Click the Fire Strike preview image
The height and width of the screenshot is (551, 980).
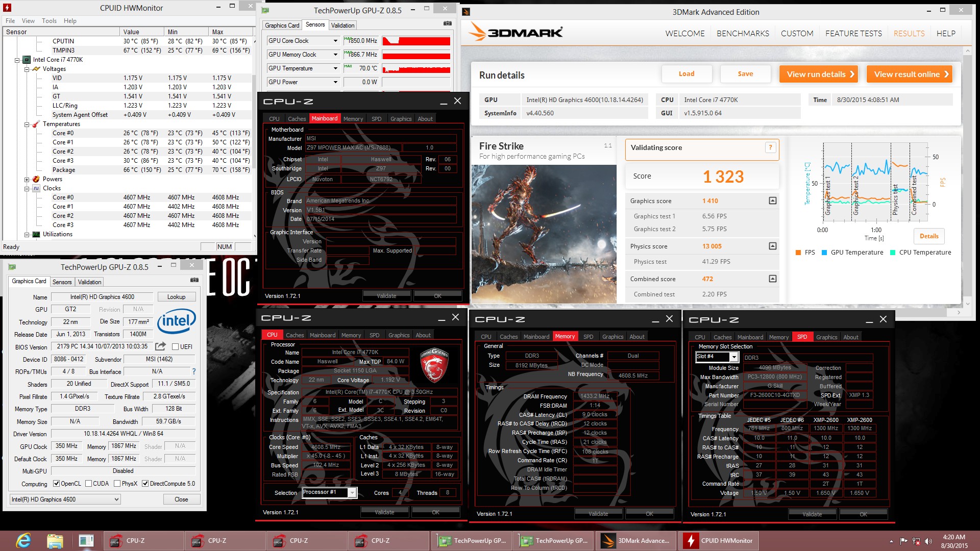click(x=544, y=234)
